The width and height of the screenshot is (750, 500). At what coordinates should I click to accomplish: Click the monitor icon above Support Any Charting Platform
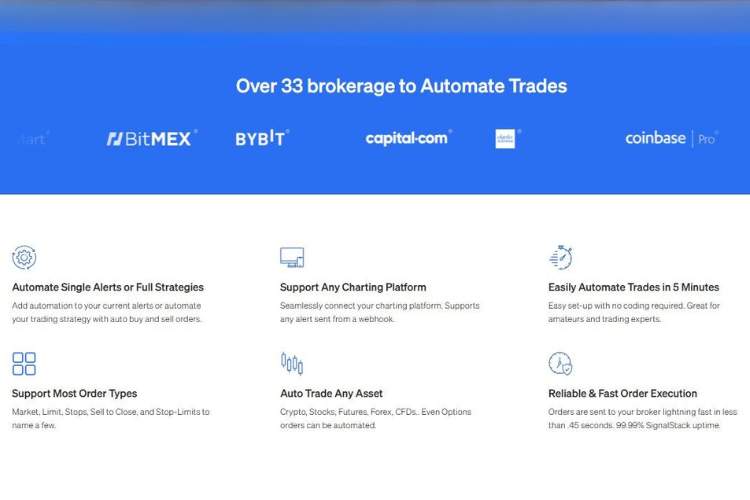click(292, 257)
